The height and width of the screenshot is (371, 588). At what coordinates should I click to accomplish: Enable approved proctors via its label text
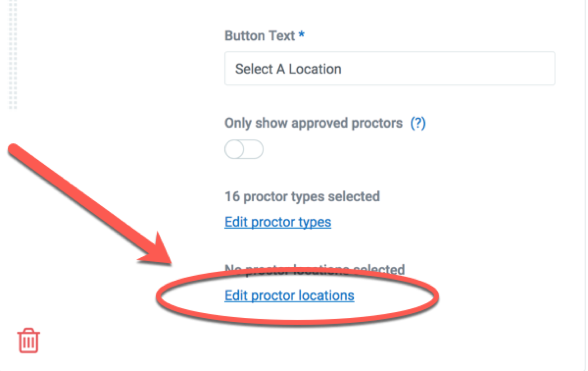[x=314, y=123]
